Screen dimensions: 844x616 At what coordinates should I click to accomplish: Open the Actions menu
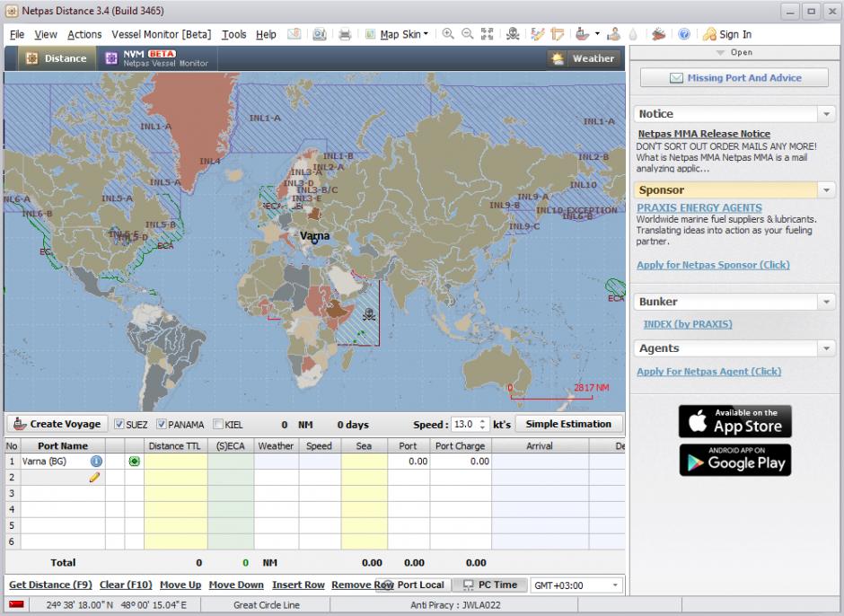(x=84, y=34)
